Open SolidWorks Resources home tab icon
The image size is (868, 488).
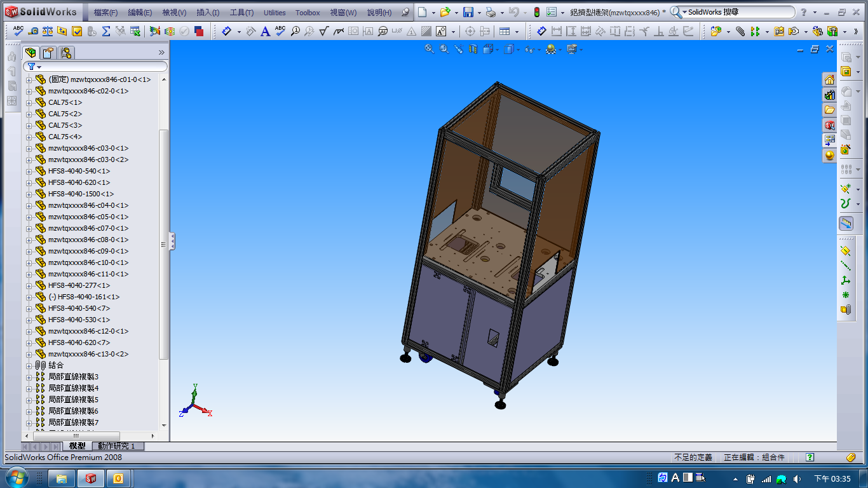(x=829, y=79)
